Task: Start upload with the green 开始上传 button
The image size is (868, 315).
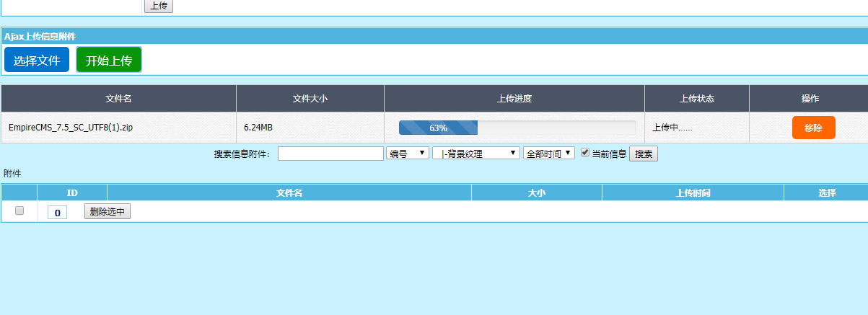Action: click(109, 61)
